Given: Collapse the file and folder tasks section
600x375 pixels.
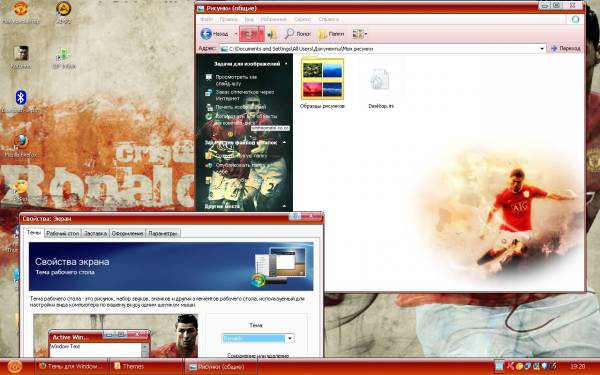Looking at the screenshot, I should [285, 142].
